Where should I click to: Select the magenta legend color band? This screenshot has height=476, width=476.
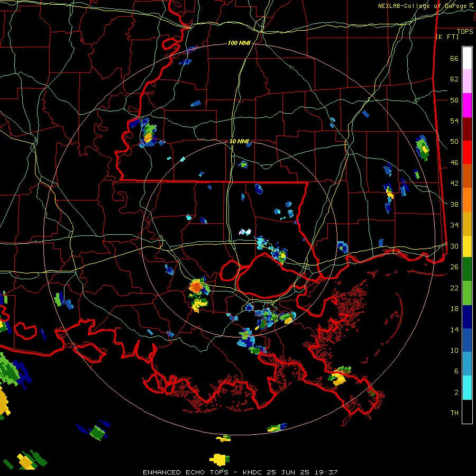[x=467, y=105]
